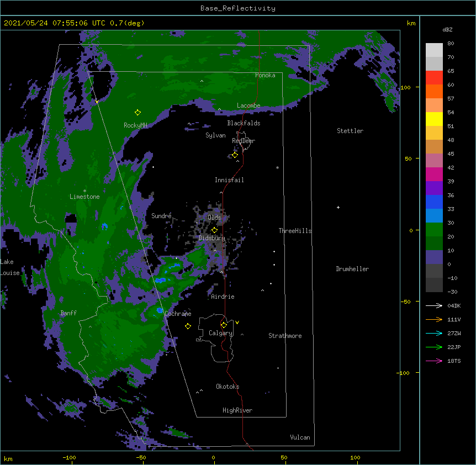
Task: Pick the red 60-65 dBZ swatch
Action: point(434,77)
